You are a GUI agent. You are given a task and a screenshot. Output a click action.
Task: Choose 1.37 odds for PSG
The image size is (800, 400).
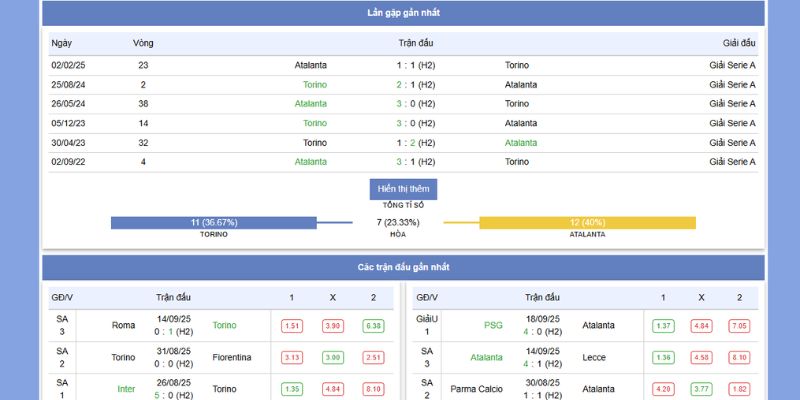662,326
